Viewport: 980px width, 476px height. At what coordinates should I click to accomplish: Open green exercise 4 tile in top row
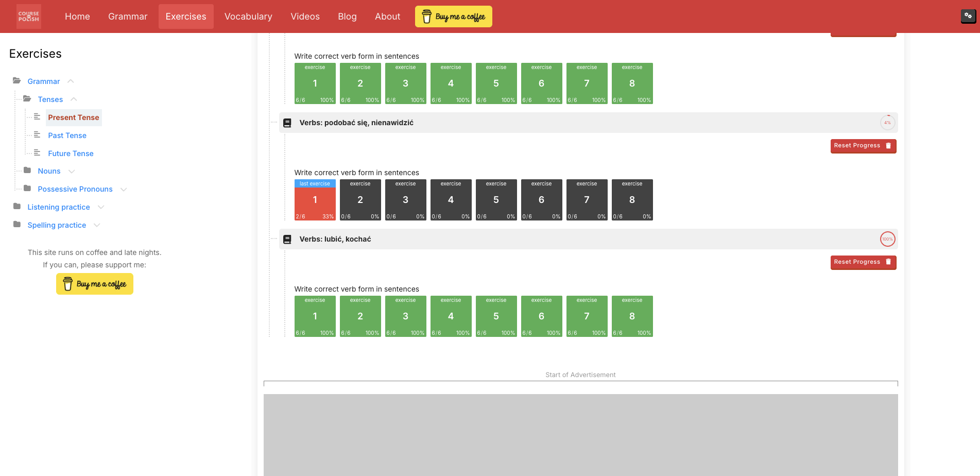(x=451, y=83)
